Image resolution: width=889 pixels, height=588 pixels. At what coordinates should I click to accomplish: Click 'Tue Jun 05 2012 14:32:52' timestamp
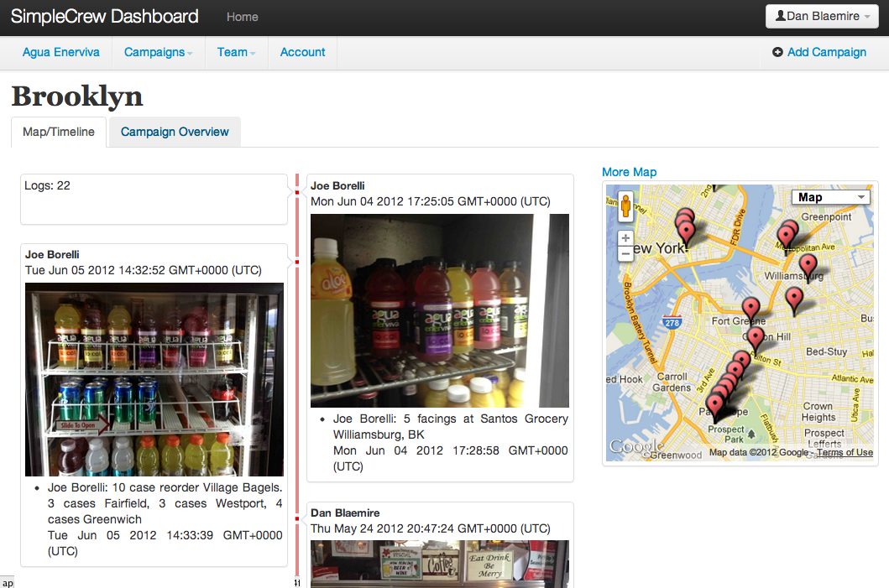[x=144, y=270]
